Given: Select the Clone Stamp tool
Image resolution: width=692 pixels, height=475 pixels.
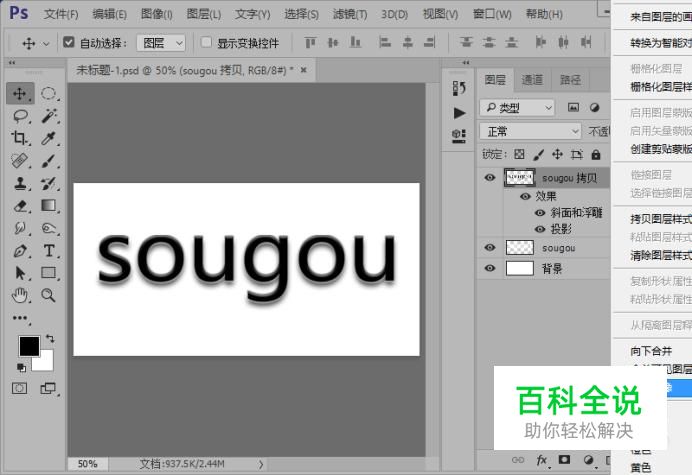Looking at the screenshot, I should coord(20,183).
